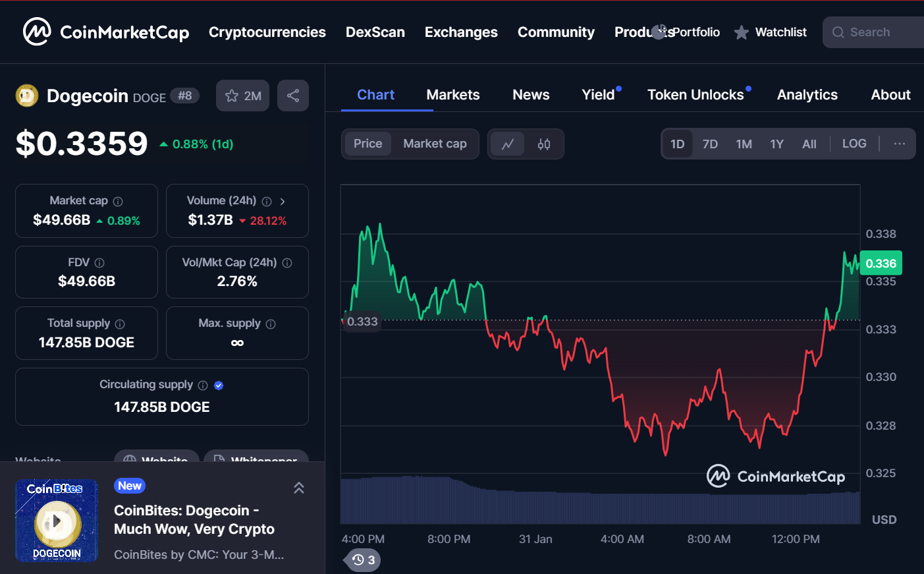
Task: Set chart range to All
Action: point(809,144)
